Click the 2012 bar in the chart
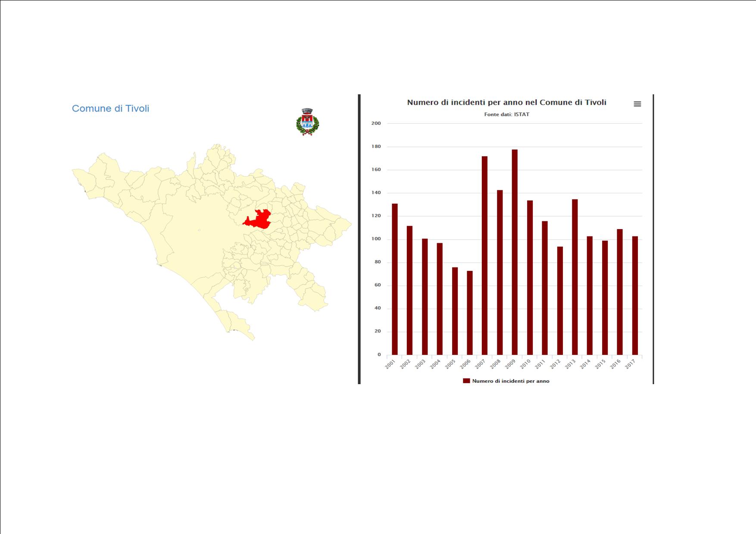The width and height of the screenshot is (756, 534). pos(560,301)
